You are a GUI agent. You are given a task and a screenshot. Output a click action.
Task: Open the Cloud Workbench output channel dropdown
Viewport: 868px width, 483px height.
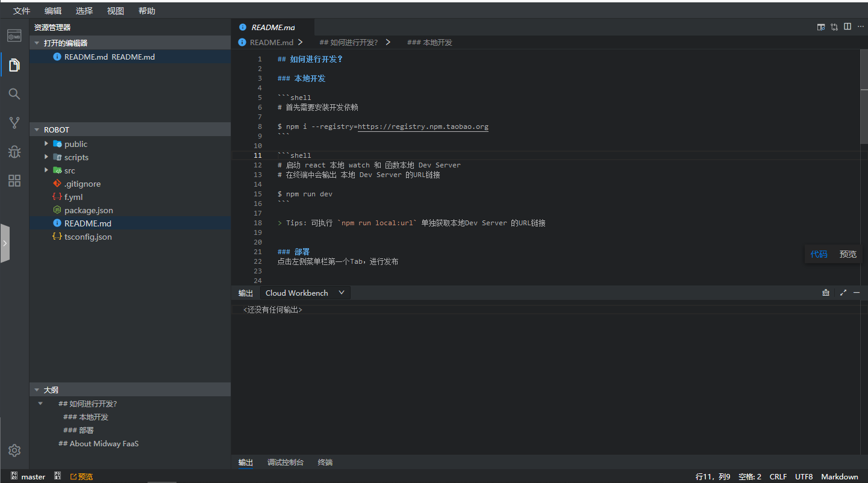tap(305, 293)
